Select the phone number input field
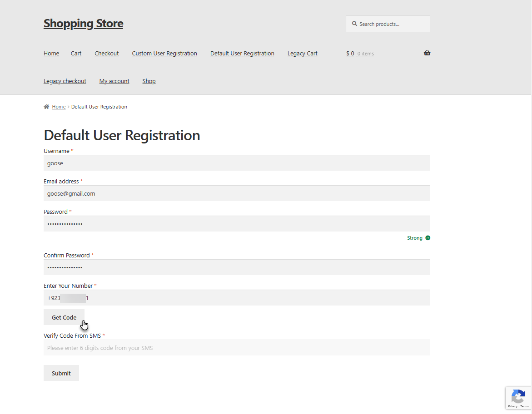This screenshot has width=532, height=414. pos(237,298)
